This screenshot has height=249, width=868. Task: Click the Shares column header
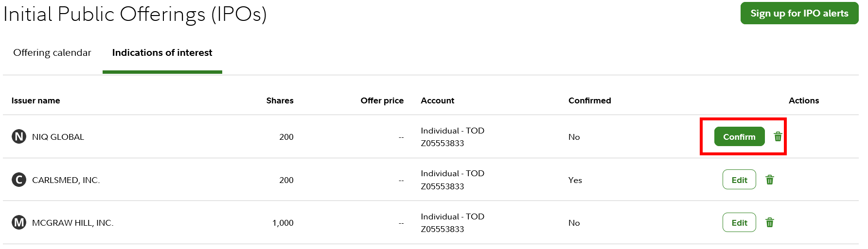tap(280, 100)
